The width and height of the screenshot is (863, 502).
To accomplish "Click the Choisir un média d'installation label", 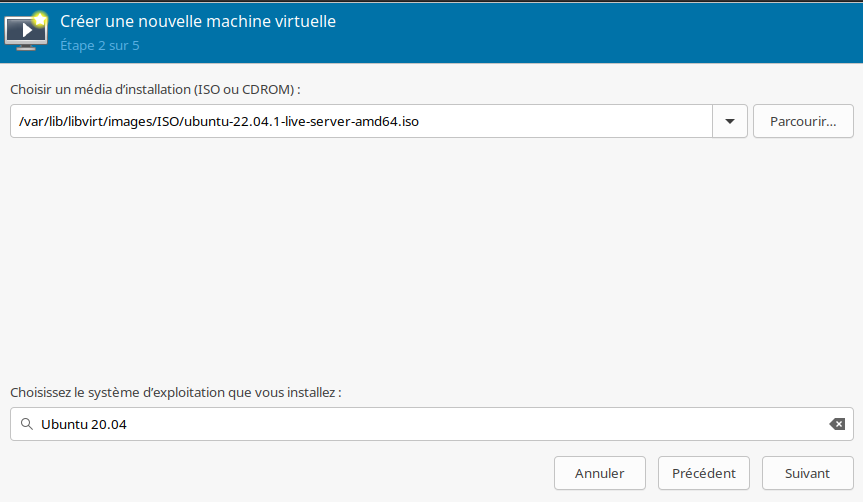I will coord(155,89).
